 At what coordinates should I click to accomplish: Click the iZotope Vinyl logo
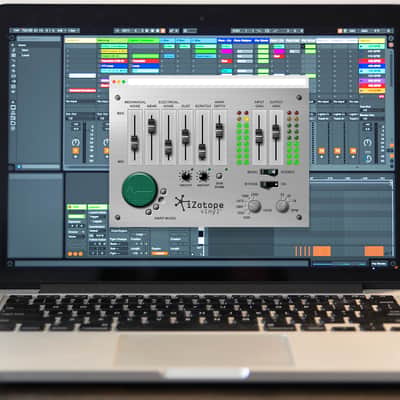pos(199,204)
